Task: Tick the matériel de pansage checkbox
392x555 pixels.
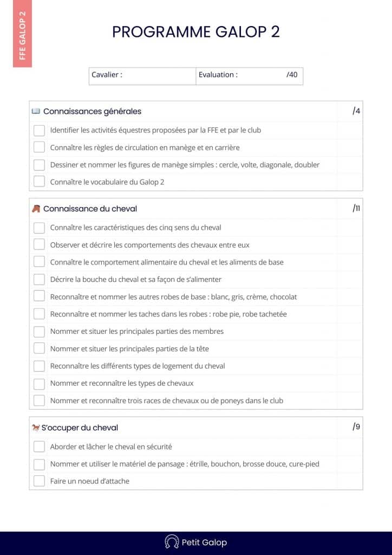Action: 39,464
